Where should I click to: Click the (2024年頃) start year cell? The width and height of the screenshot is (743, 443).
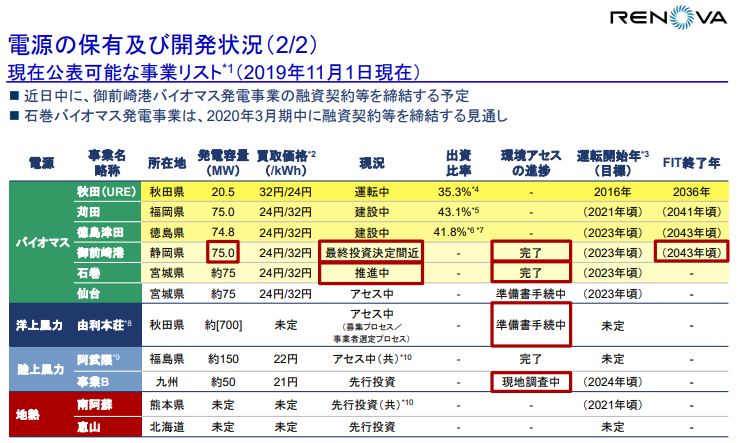click(613, 382)
